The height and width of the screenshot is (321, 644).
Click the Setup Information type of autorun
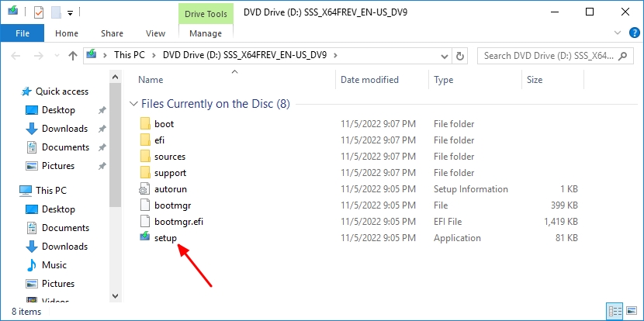pos(471,189)
